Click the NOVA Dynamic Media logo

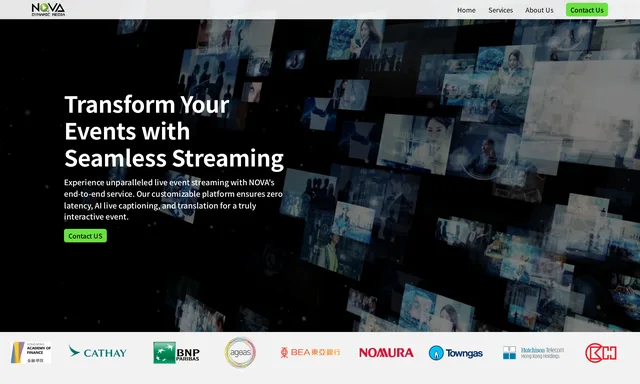point(48,9)
